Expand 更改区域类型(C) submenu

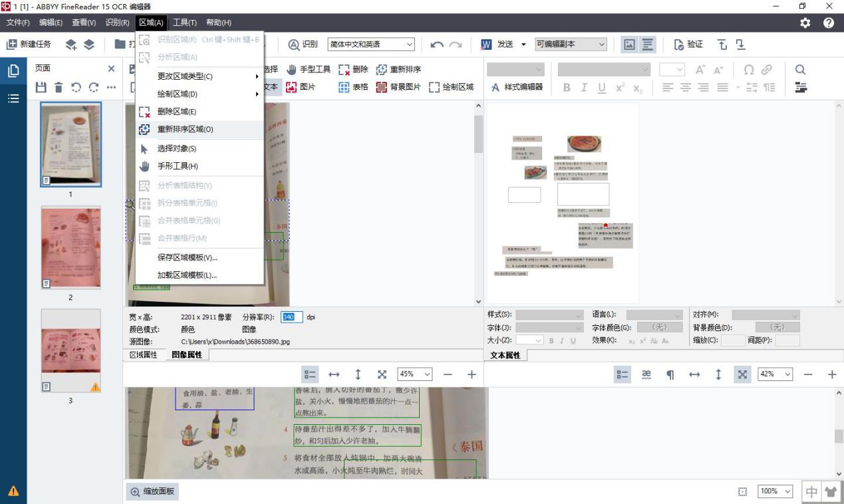200,76
